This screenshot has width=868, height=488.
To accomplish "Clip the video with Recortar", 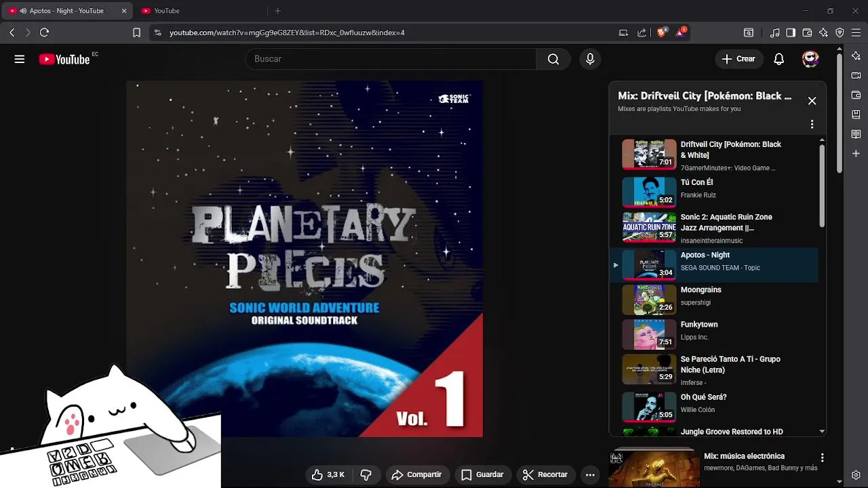I will point(545,474).
